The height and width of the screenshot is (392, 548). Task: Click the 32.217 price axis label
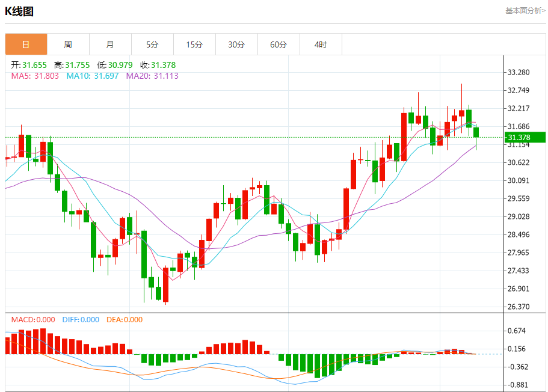point(519,108)
